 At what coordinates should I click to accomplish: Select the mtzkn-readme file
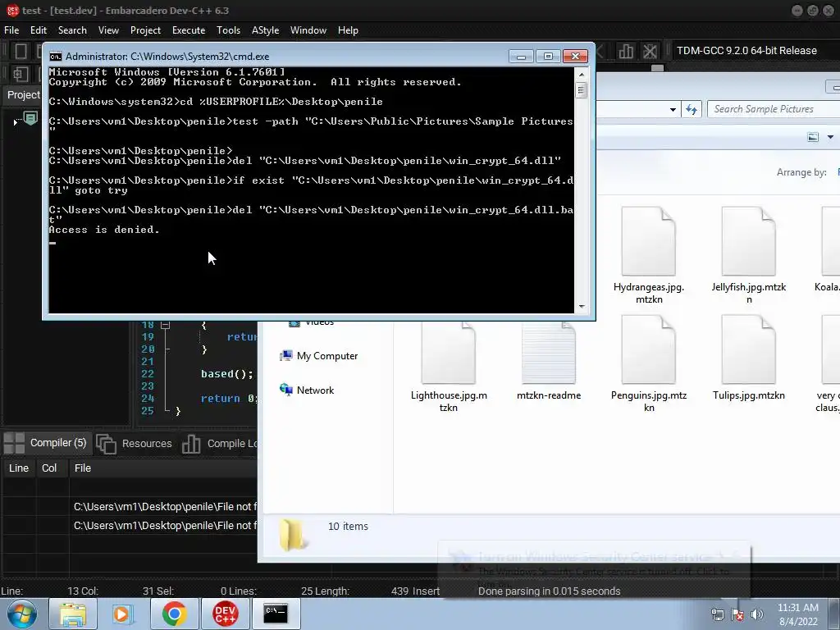pos(549,359)
